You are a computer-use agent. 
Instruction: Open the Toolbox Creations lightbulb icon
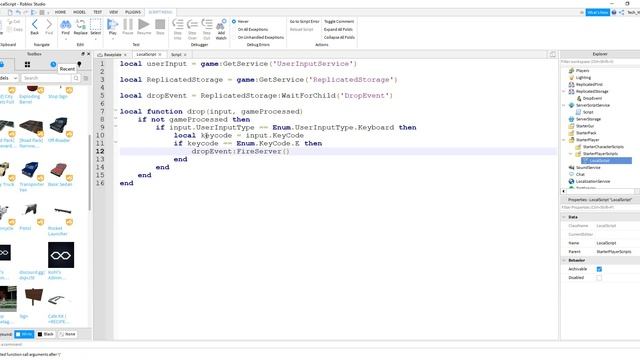[79, 64]
